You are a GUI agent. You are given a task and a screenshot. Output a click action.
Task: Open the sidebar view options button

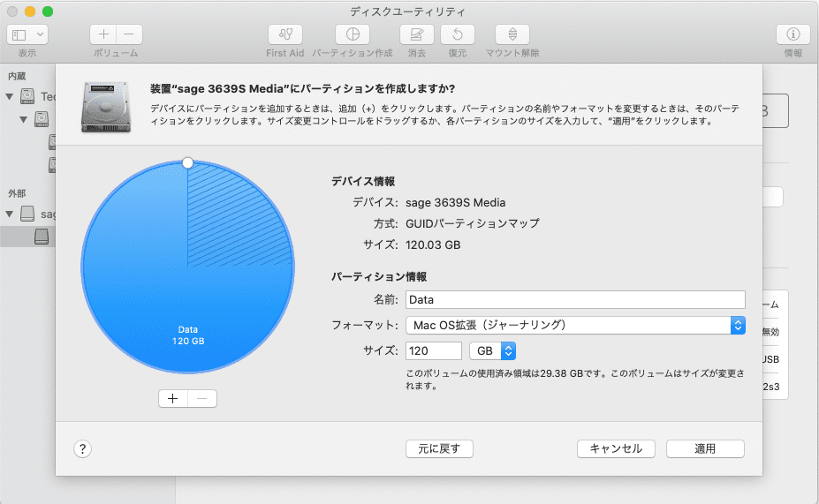27,35
